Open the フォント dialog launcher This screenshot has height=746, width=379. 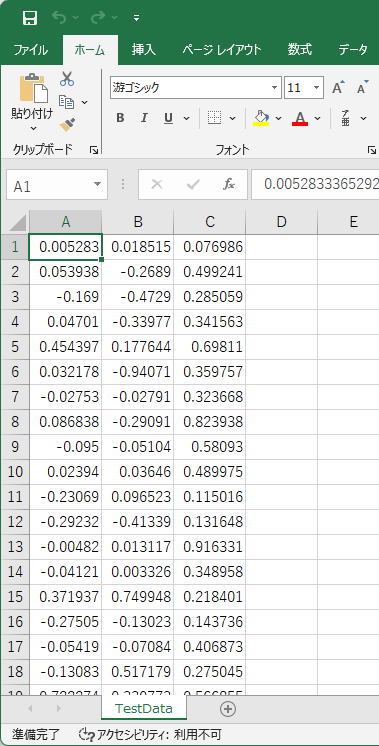pos(371,150)
